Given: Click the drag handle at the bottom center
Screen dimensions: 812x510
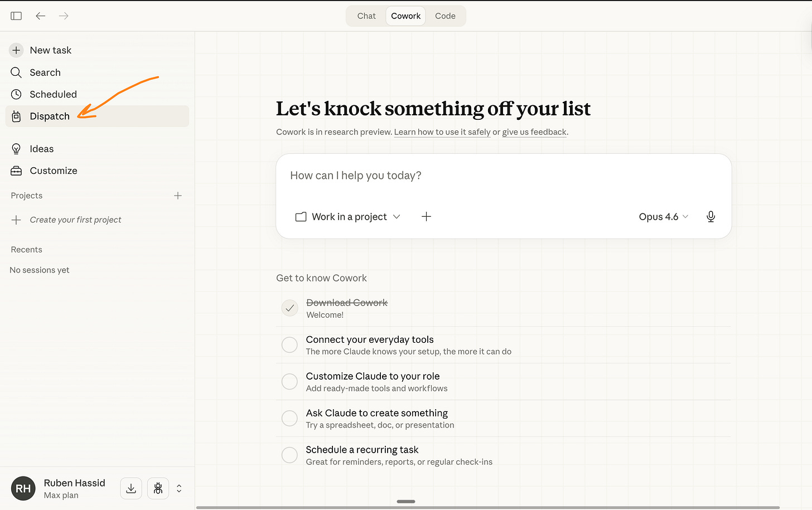Looking at the screenshot, I should 406,502.
